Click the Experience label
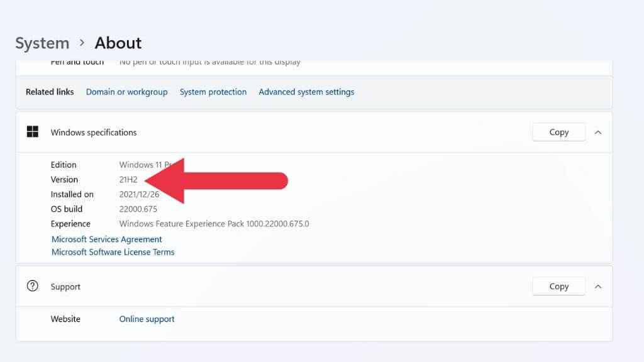Viewport: 644px width, 362px height. 70,224
